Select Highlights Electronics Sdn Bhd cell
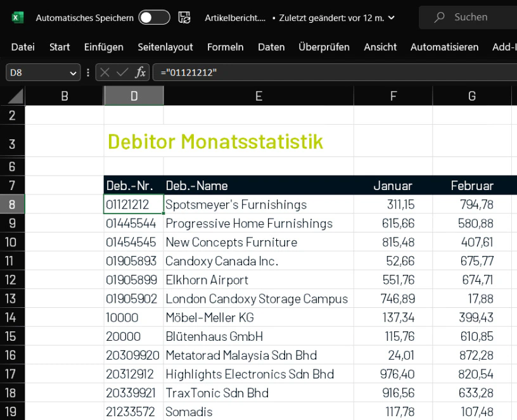This screenshot has height=420, width=517. point(259,374)
